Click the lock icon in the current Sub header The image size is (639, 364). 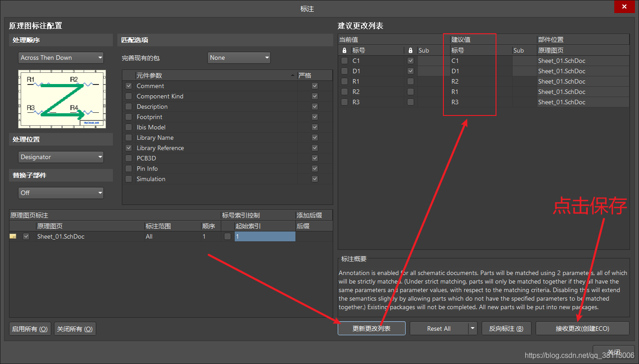411,50
